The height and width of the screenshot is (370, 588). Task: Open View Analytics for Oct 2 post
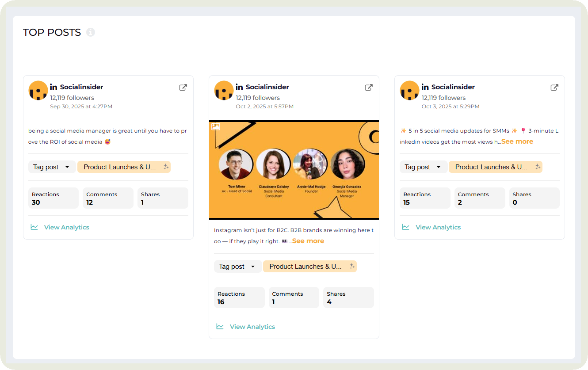252,327
